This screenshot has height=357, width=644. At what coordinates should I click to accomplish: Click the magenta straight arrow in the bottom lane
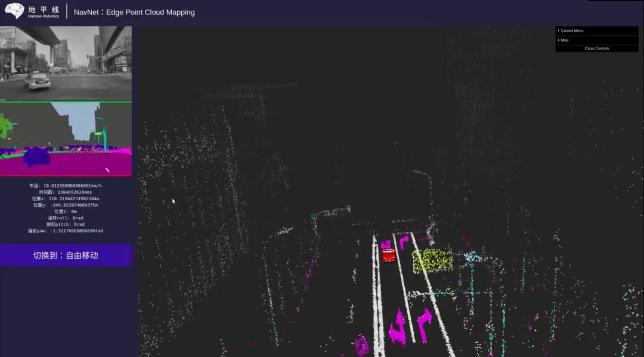(x=398, y=327)
